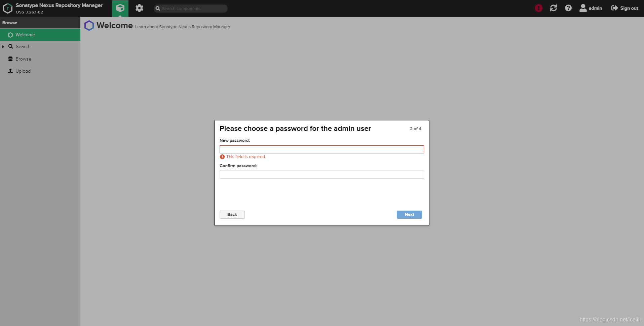Select Welcome in the sidebar
This screenshot has height=326, width=644.
click(x=40, y=35)
